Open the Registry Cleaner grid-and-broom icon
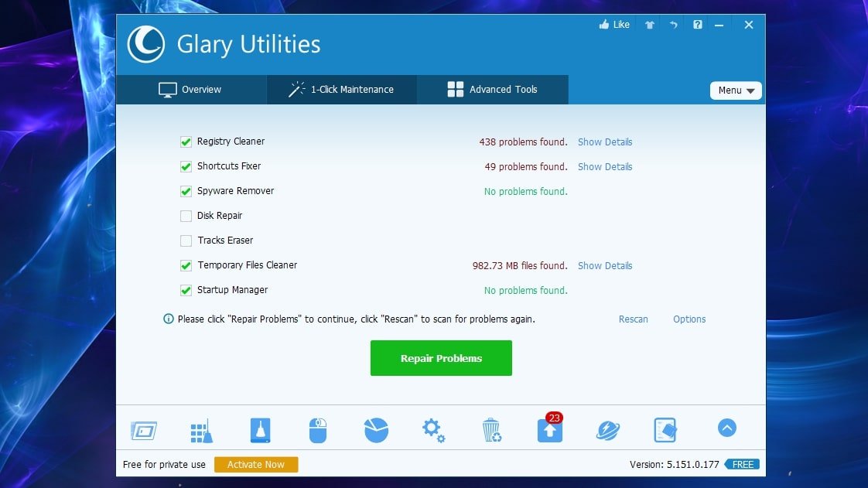This screenshot has height=488, width=868. (x=201, y=431)
